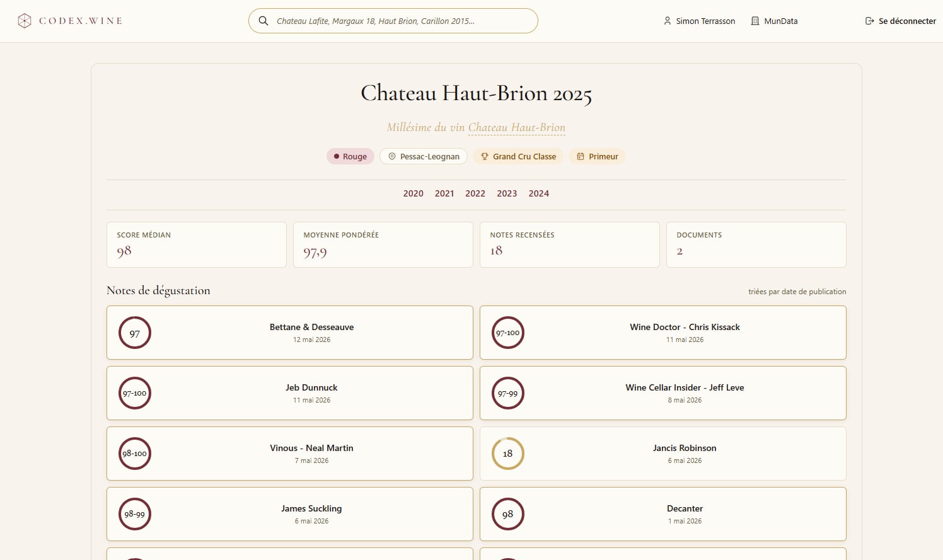Click the Primeur tag
The image size is (943, 560).
click(x=597, y=156)
